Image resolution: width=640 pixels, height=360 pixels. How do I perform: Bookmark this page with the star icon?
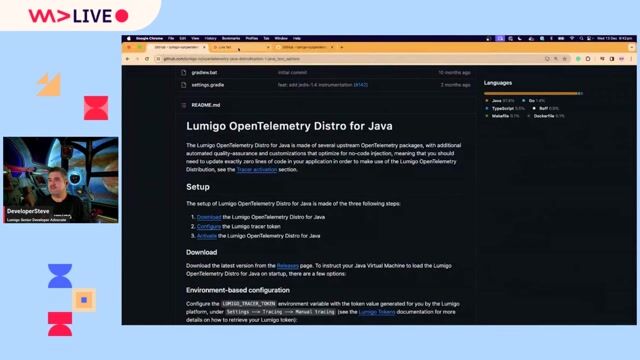pos(565,59)
